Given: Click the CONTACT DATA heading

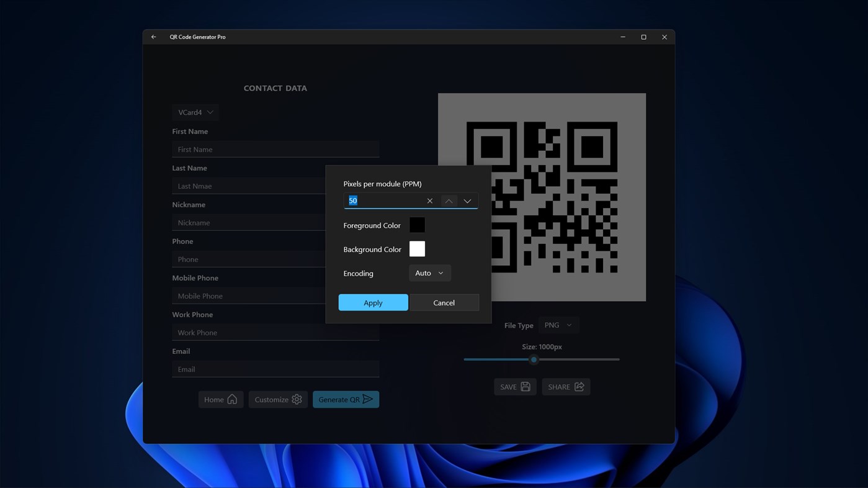Looking at the screenshot, I should 275,88.
